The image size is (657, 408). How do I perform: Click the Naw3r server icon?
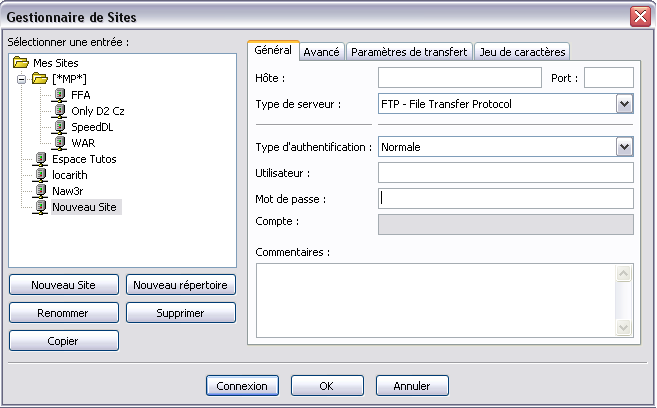(x=40, y=191)
